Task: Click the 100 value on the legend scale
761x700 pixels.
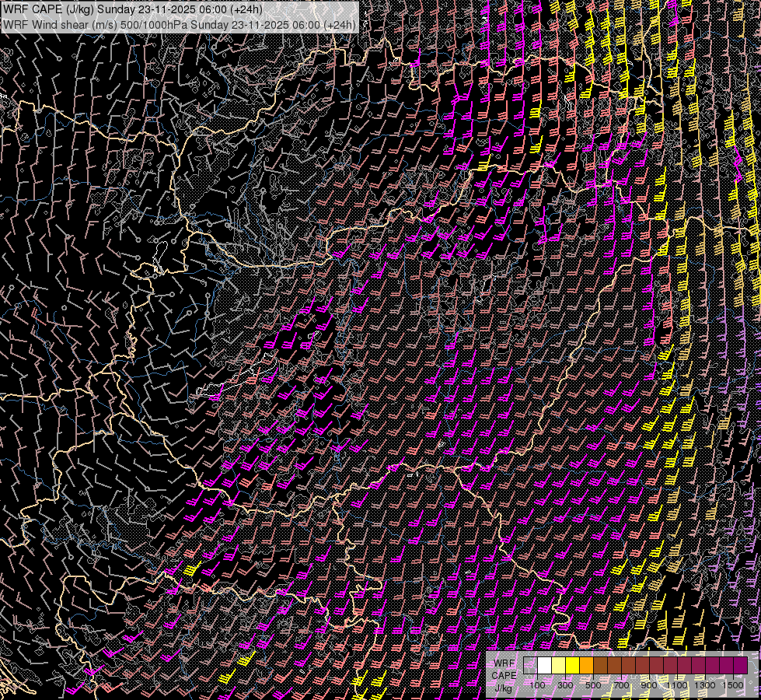Action: [537, 685]
